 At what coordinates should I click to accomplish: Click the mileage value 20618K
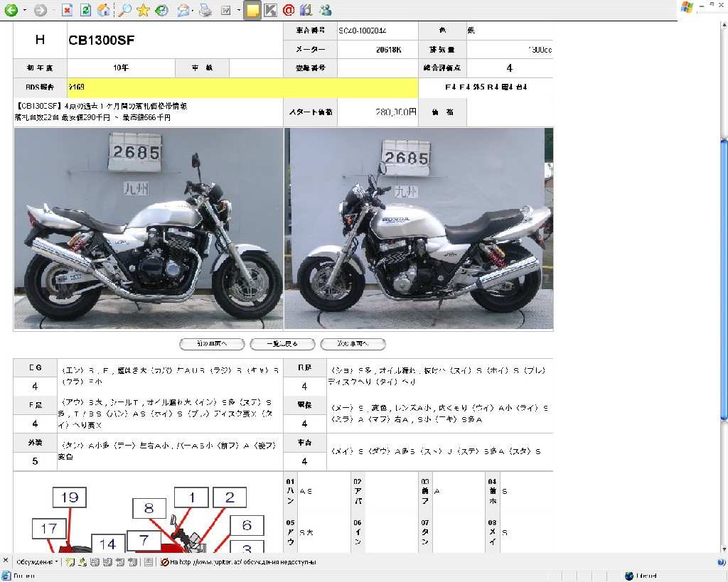point(389,50)
